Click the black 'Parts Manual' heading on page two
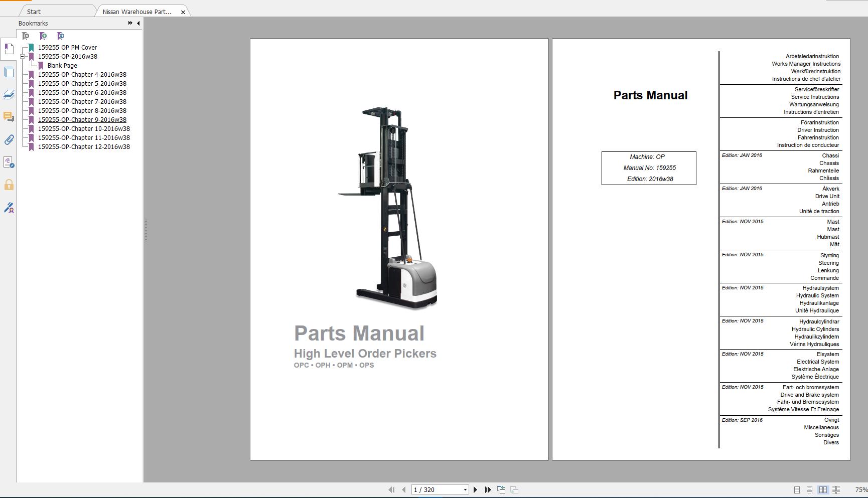Screen dimensions: 868x498 point(650,95)
